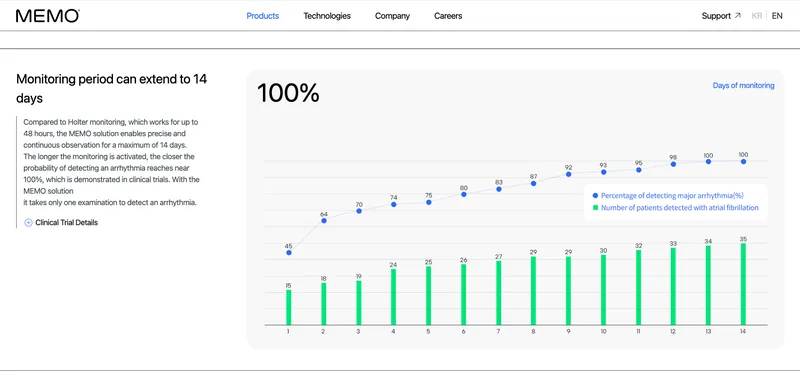Screen dimensions: 800x375
Task: Click the green bar labeled 34
Action: click(x=708, y=285)
